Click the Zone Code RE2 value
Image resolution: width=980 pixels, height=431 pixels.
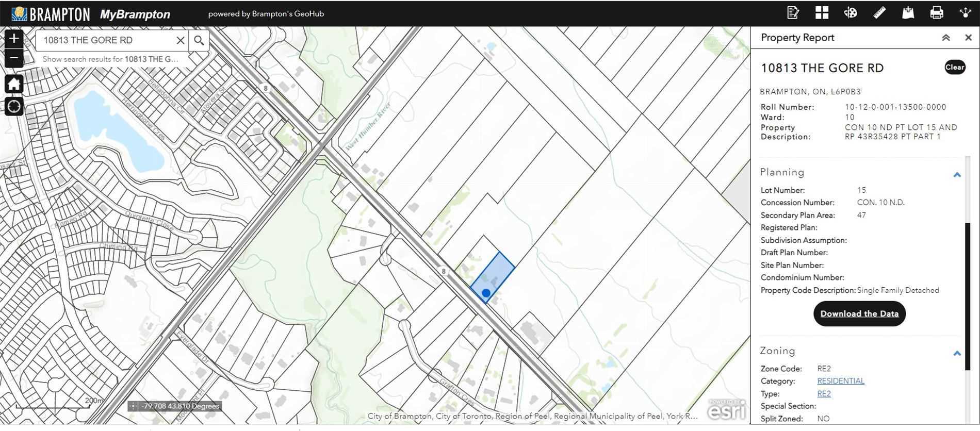pyautogui.click(x=824, y=369)
